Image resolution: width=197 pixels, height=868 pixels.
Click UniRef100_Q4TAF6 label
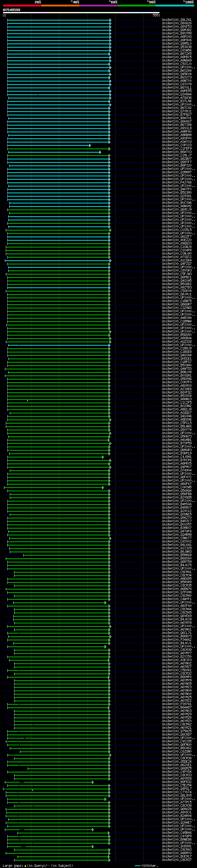coord(177,531)
